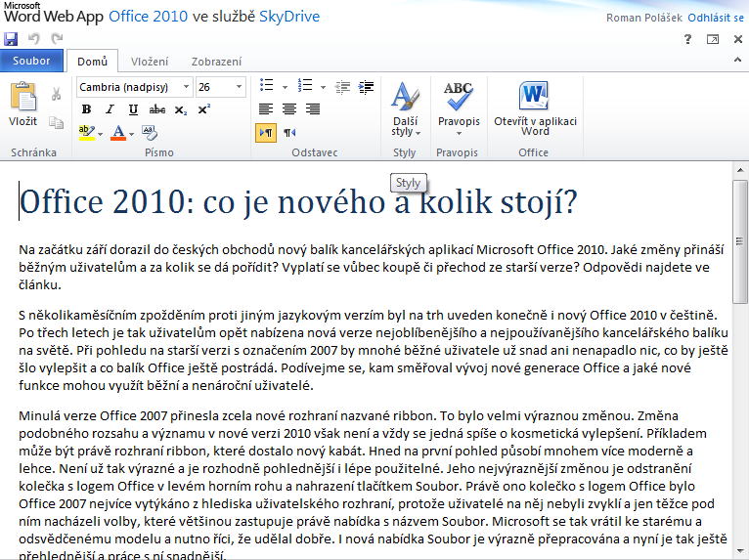Viewport: 749px width, 560px height.
Task: Click the vertical scrollbar thumb
Action: 740,241
